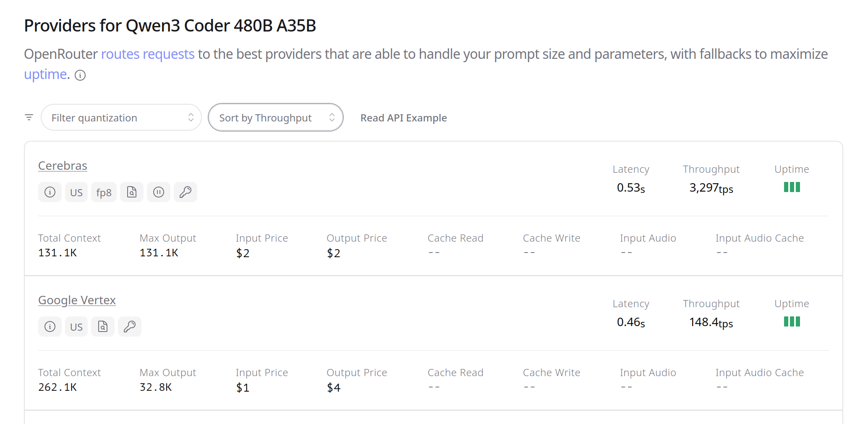Viewport: 868px width, 424px height.
Task: Click the Cerebras uptime bars indicator
Action: (x=792, y=187)
